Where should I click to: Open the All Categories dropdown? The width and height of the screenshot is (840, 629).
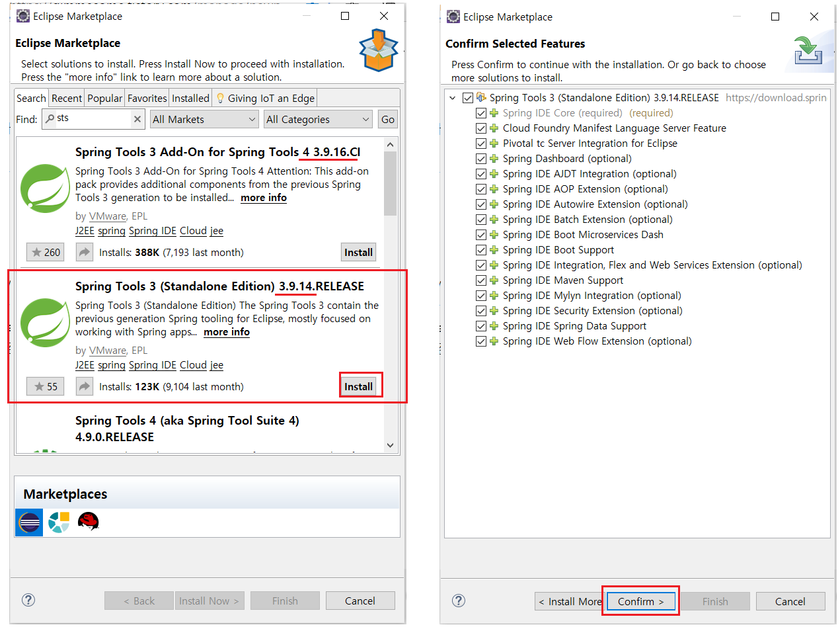(x=318, y=119)
